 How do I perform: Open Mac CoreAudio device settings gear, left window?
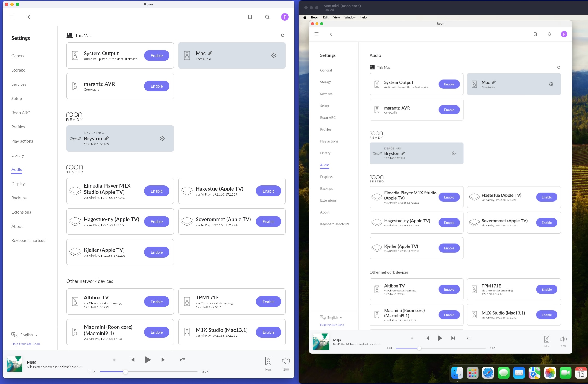[x=274, y=55]
